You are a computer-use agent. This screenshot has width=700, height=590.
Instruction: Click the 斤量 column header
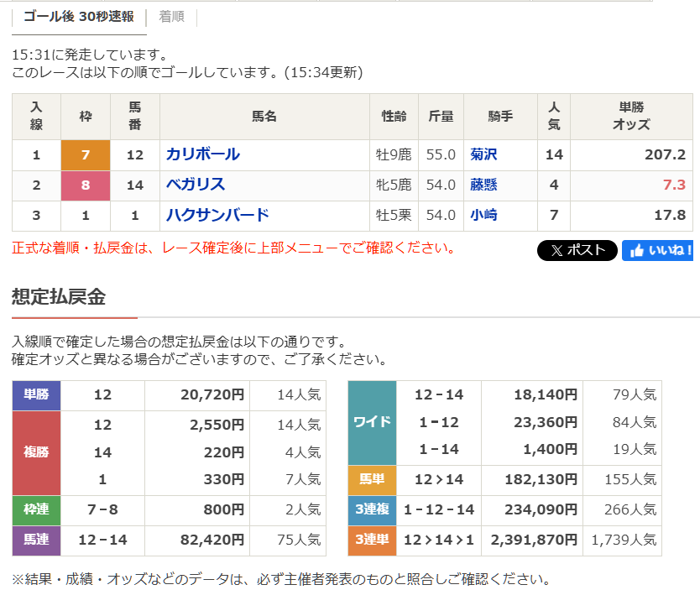(441, 117)
